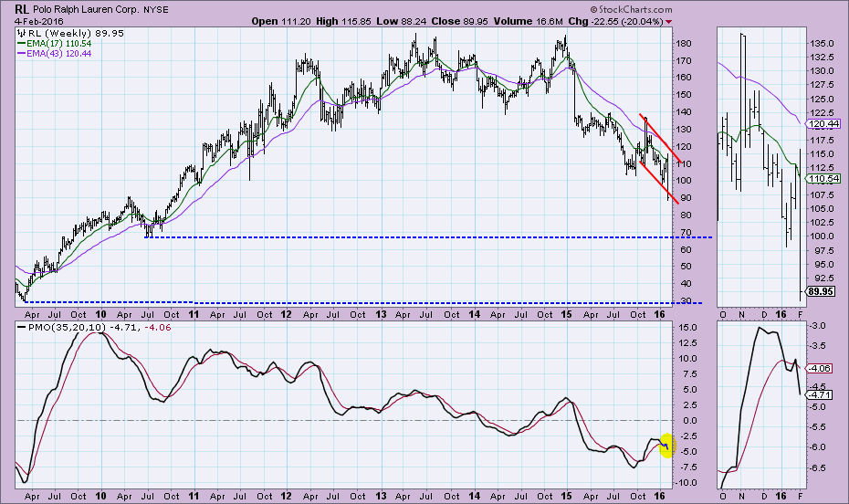Click the Close 89.95 value in header
This screenshot has height=504, width=849.
click(x=464, y=20)
